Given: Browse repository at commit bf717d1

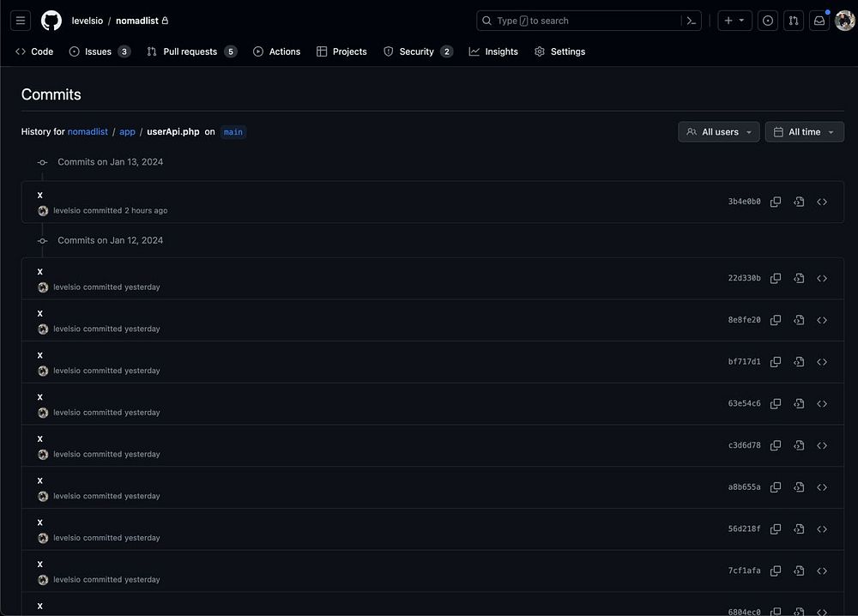Looking at the screenshot, I should (822, 362).
